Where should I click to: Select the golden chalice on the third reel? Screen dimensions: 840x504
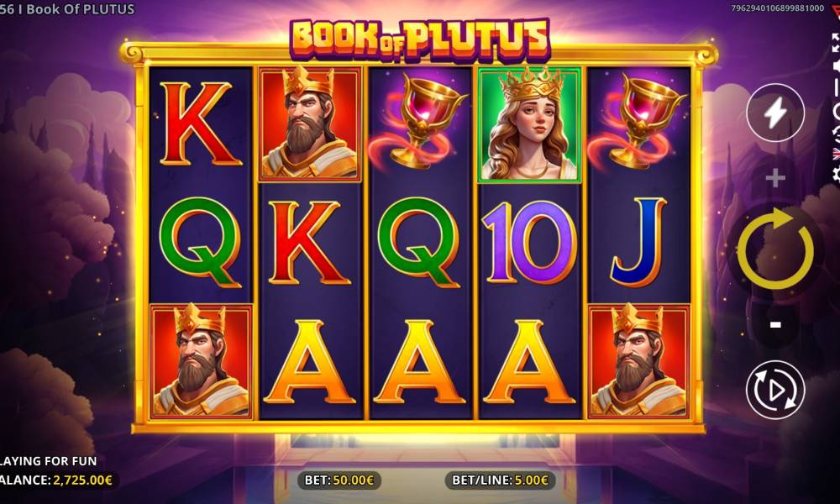[x=419, y=122]
